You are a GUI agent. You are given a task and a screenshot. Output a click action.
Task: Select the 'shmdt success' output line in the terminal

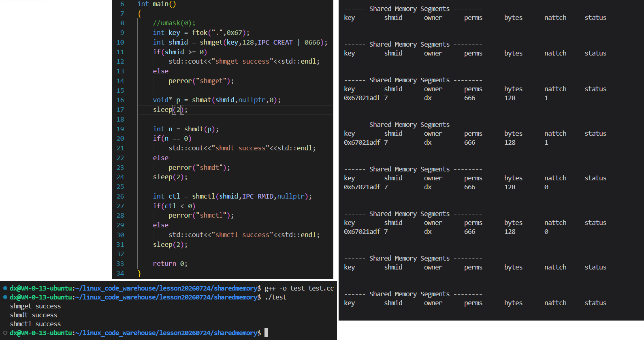34,315
